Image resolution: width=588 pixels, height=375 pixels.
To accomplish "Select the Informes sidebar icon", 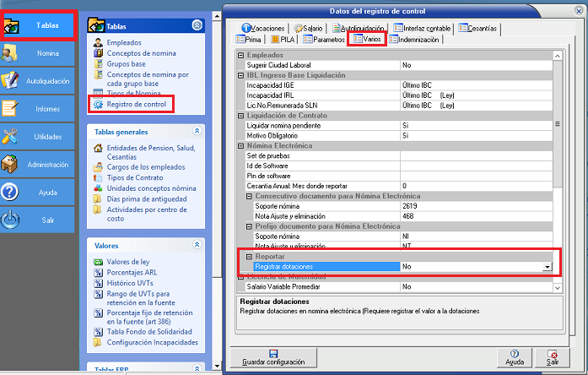I will tap(11, 108).
